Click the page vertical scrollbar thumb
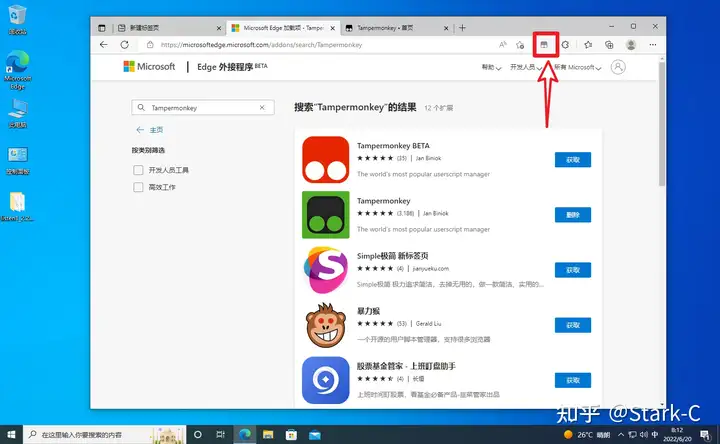Screen dimensions: 720x444 pyautogui.click(x=662, y=124)
